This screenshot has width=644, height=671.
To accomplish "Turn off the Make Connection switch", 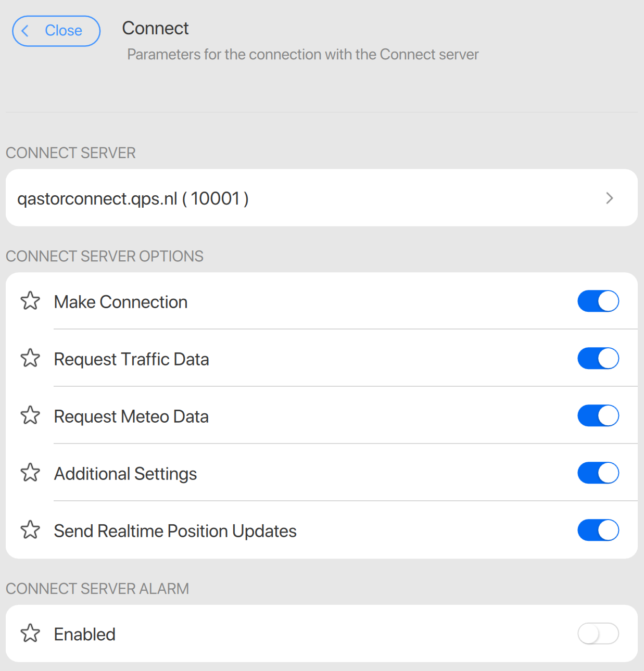I will (598, 301).
